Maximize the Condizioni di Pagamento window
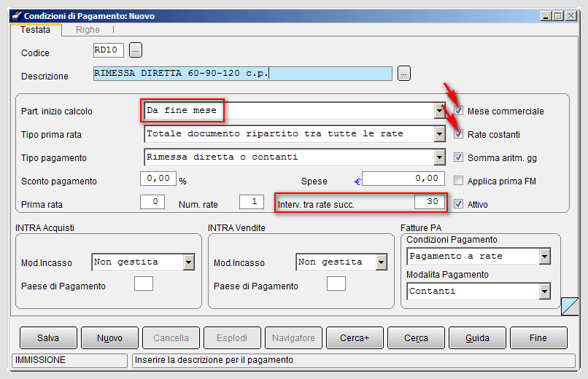 click(x=558, y=16)
